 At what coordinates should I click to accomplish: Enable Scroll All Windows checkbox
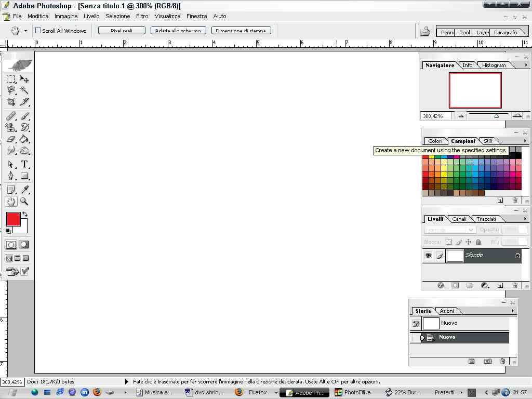38,31
